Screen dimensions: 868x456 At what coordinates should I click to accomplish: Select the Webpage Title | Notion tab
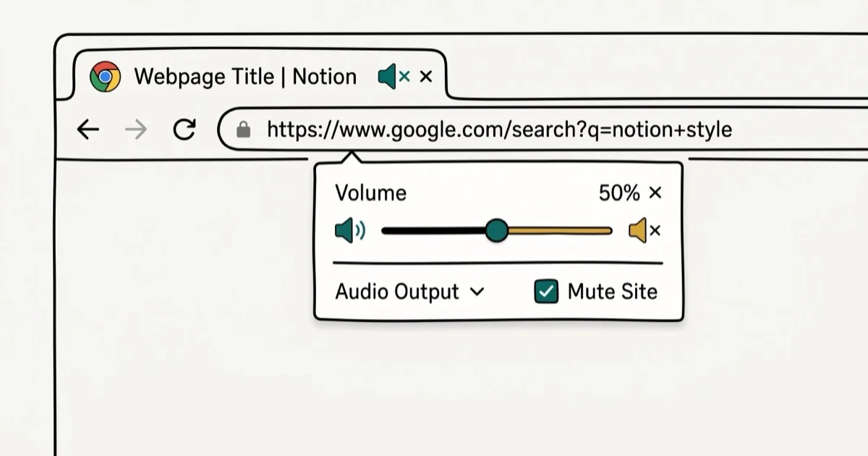(260, 75)
